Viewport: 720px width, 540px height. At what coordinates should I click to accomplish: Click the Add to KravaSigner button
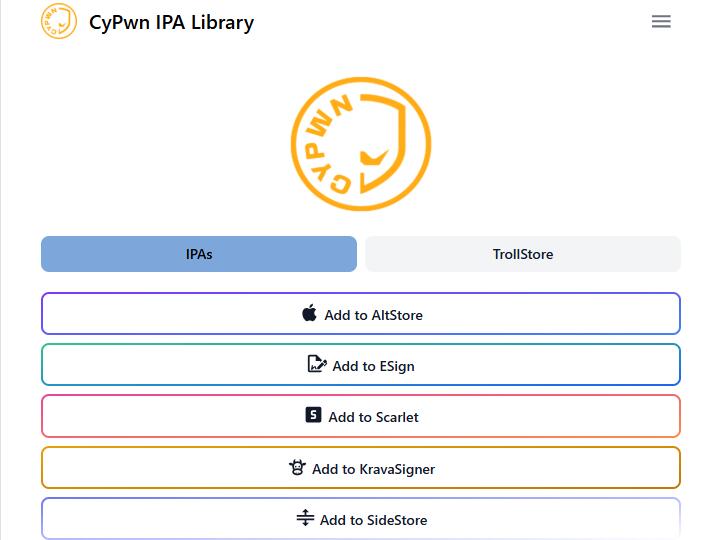[361, 467]
